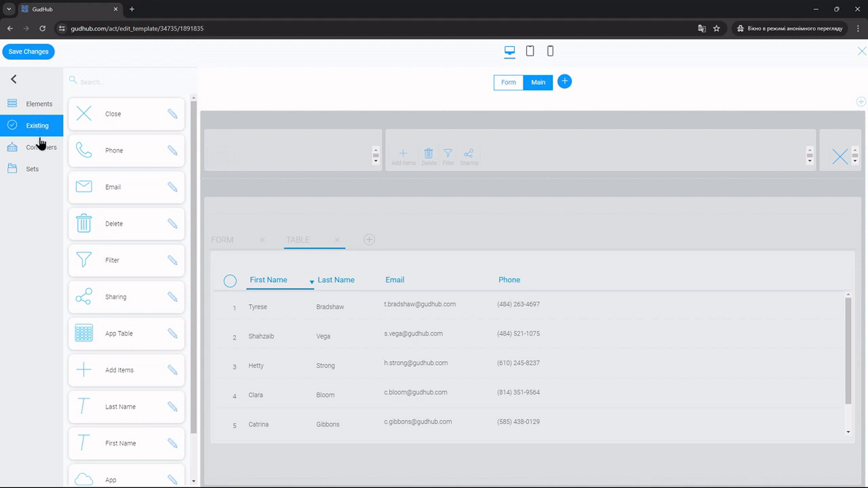The width and height of the screenshot is (868, 488).
Task: Select the First Name element card
Action: [126, 443]
